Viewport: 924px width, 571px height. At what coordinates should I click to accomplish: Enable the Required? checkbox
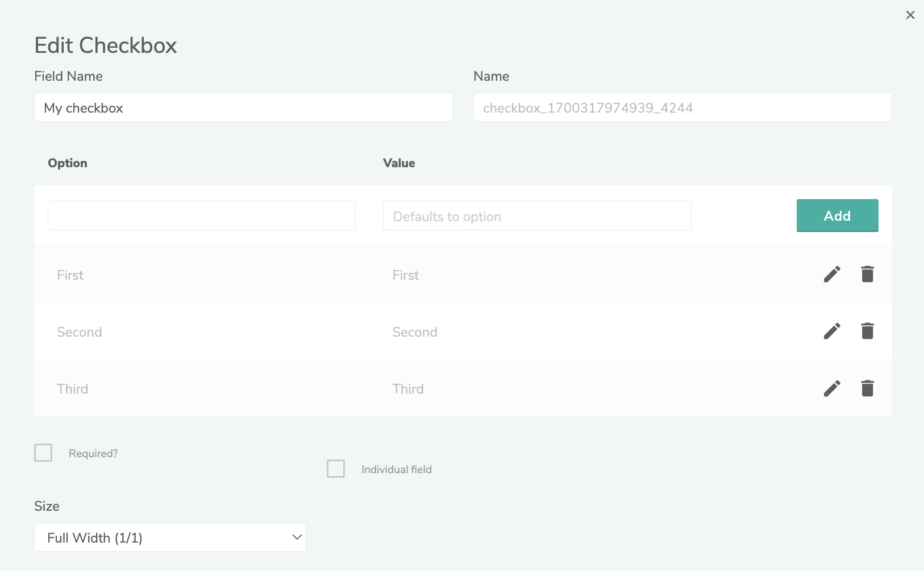coord(43,453)
